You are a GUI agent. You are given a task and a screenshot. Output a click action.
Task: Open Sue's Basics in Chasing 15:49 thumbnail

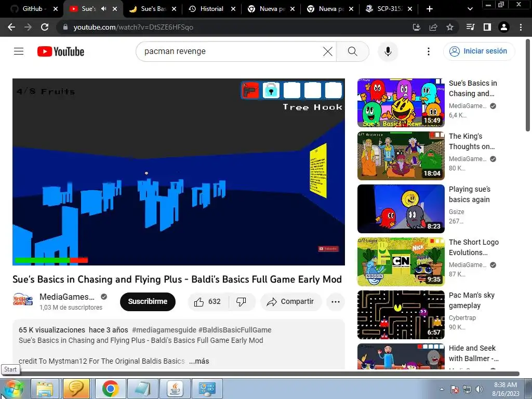tap(401, 103)
